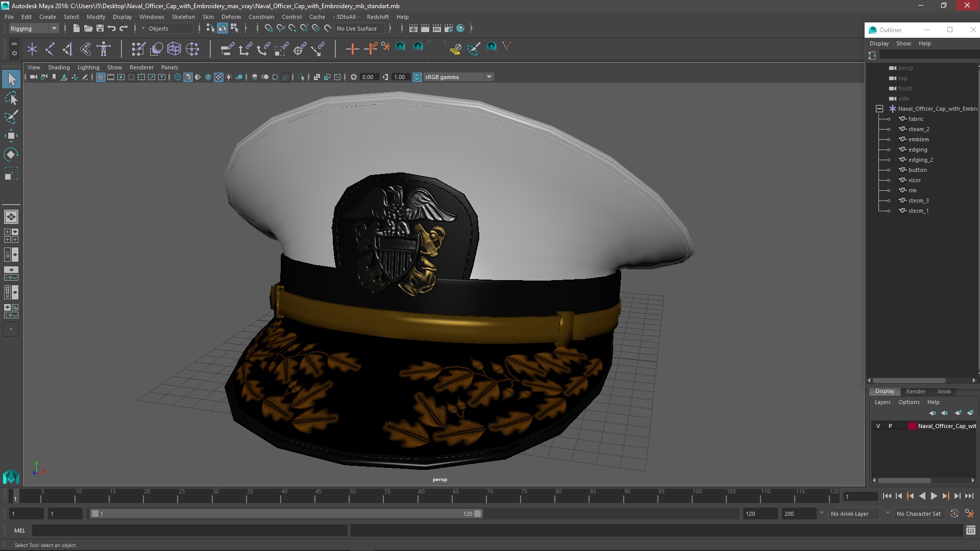Toggle wireframe shading in viewport toolbar
This screenshot has height=551, width=980.
tap(178, 77)
